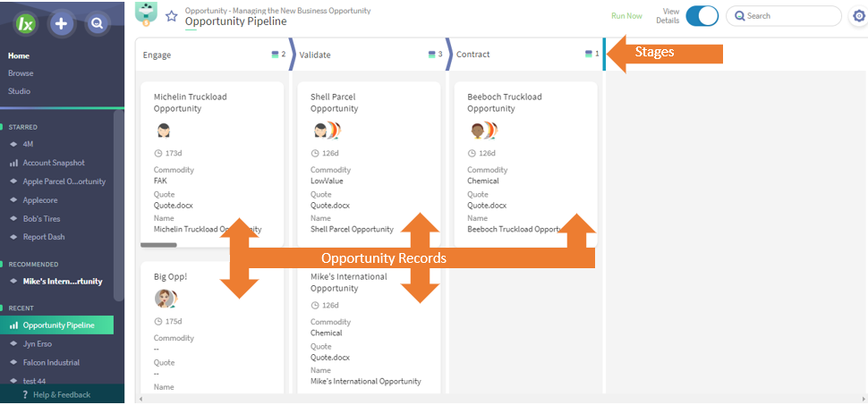The image size is (868, 405).
Task: Go to Home in the sidebar
Action: pyautogui.click(x=19, y=56)
